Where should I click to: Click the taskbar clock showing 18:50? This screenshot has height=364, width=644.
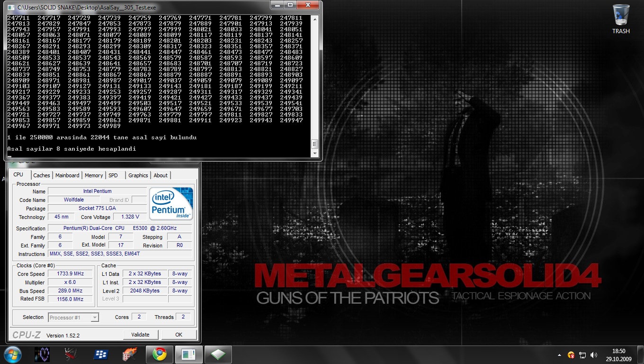coord(618,355)
